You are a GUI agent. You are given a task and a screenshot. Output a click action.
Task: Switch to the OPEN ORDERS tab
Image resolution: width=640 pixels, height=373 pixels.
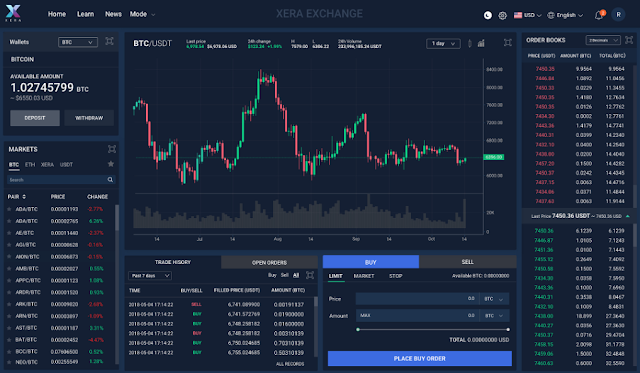pos(269,262)
